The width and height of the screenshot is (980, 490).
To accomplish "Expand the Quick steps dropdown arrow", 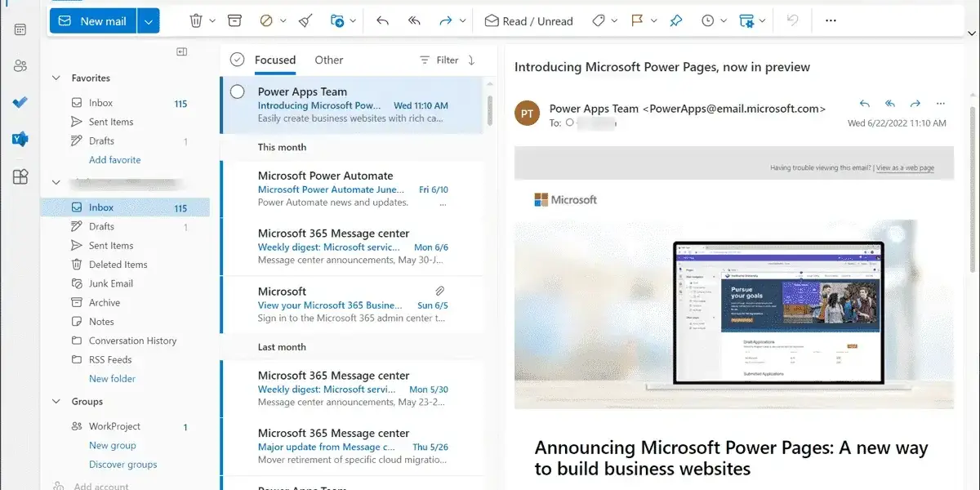I will click(763, 21).
